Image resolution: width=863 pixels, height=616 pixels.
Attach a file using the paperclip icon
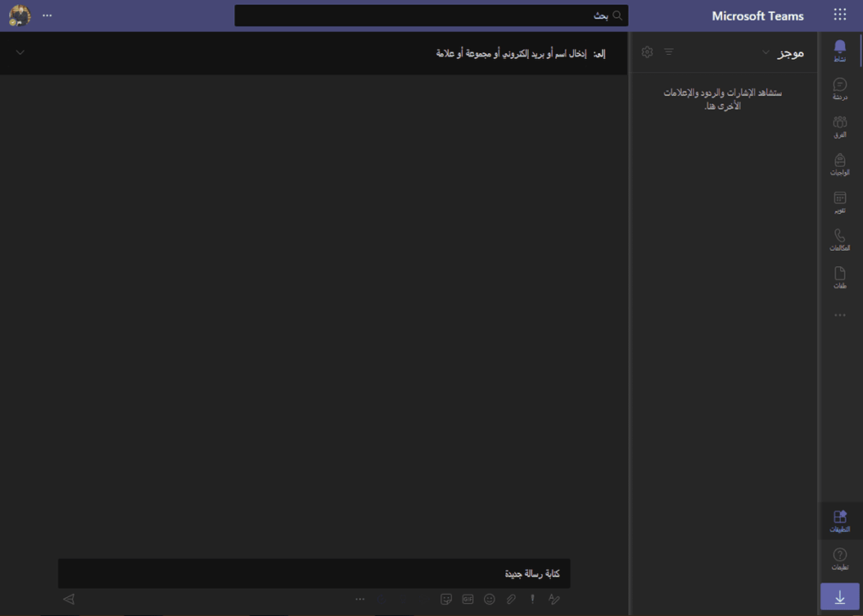tap(511, 599)
